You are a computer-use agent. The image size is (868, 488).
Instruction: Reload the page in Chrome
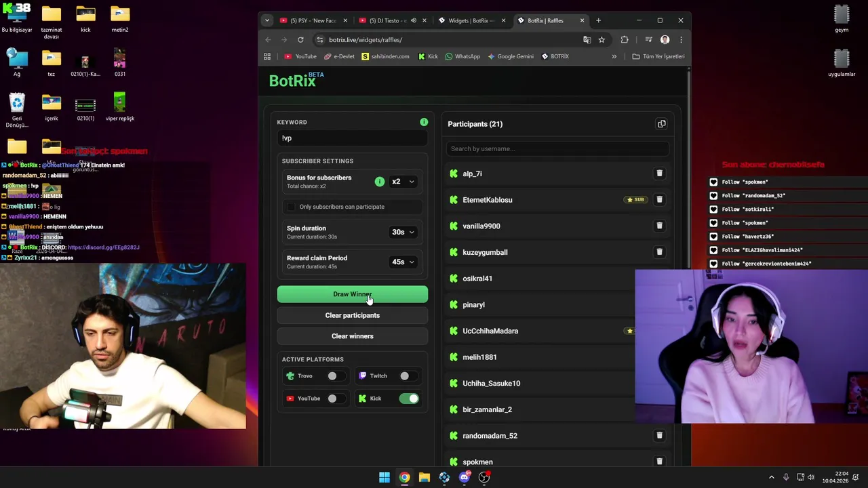coord(300,39)
